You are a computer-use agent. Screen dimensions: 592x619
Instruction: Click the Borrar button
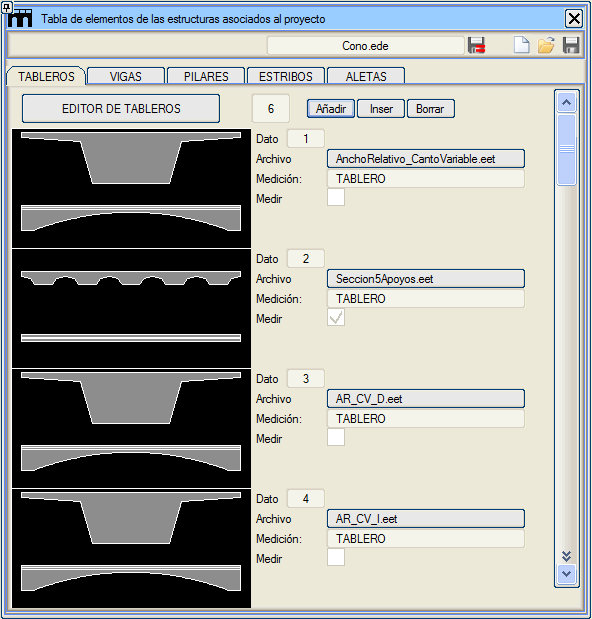[x=431, y=109]
